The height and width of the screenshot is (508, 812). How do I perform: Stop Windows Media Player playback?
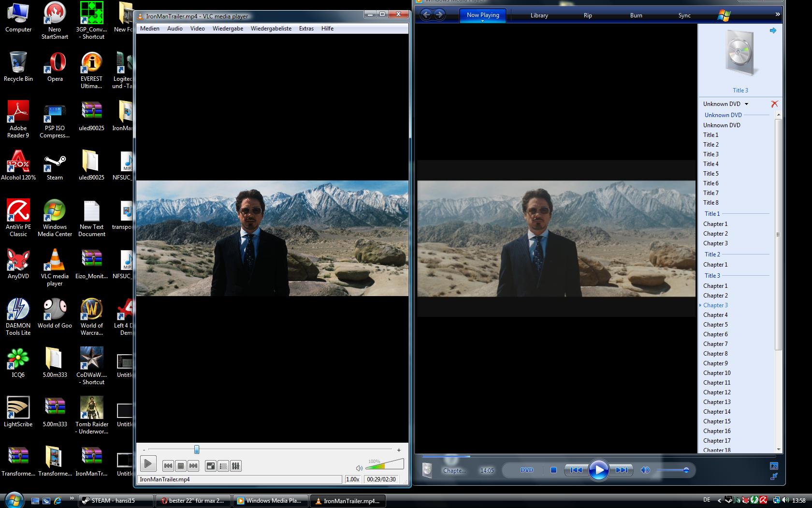554,470
